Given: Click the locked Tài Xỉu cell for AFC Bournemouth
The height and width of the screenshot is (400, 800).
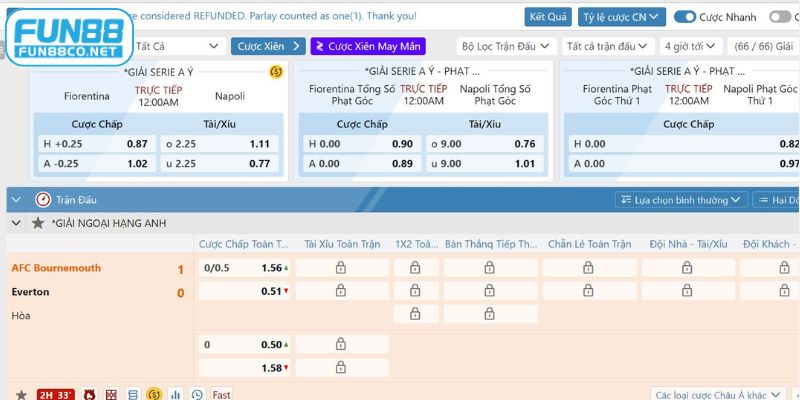Looking at the screenshot, I should [x=340, y=268].
